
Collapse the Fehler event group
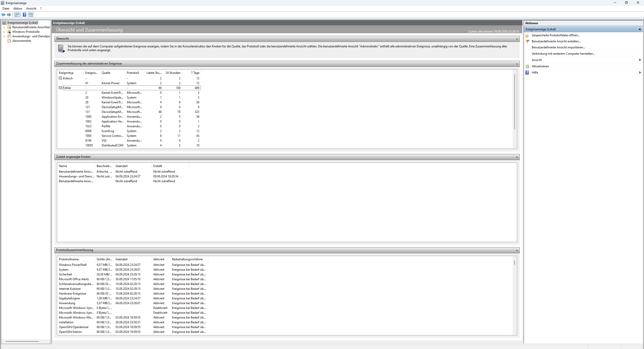click(60, 88)
